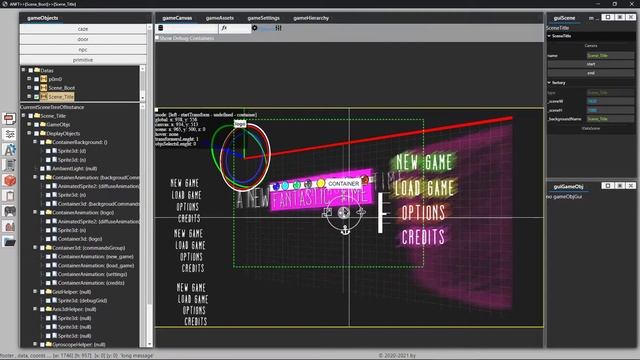This screenshot has width=640, height=360.
Task: Select the text 'A' tool icon in sidebar
Action: (x=9, y=149)
